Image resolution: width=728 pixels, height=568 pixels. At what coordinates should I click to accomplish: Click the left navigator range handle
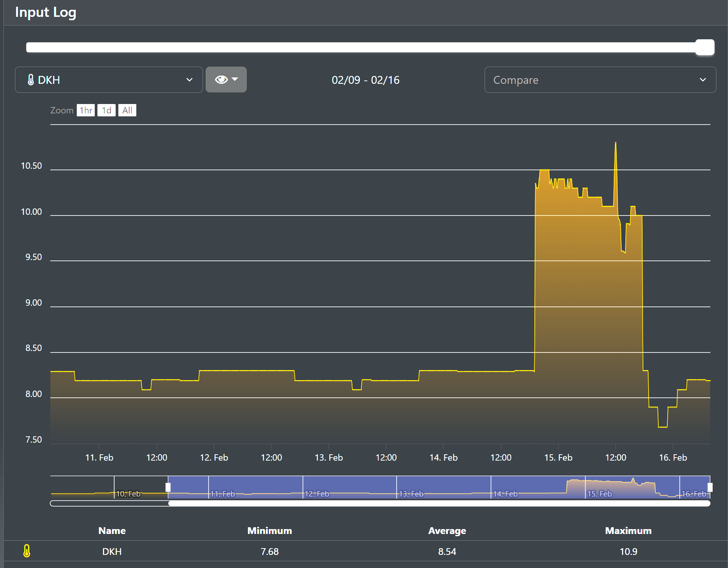[168, 487]
